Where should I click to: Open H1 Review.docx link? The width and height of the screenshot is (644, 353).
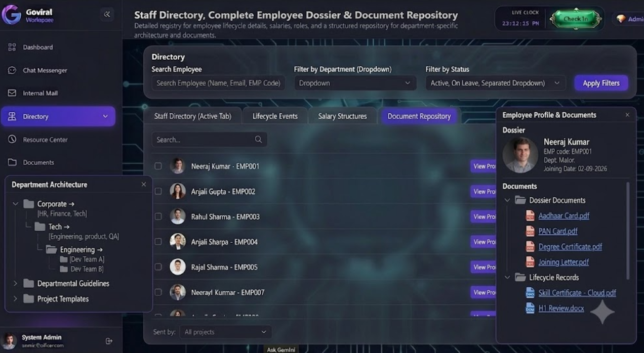coord(561,308)
